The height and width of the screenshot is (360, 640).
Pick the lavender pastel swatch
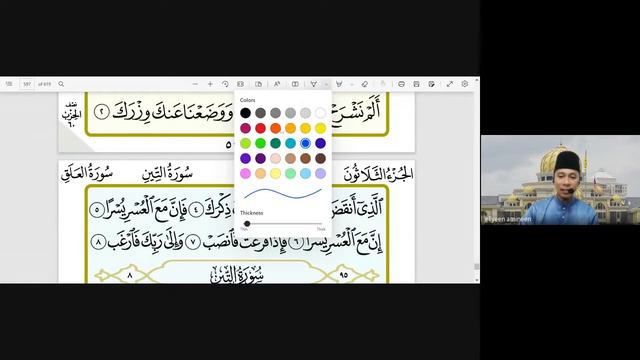click(x=320, y=173)
